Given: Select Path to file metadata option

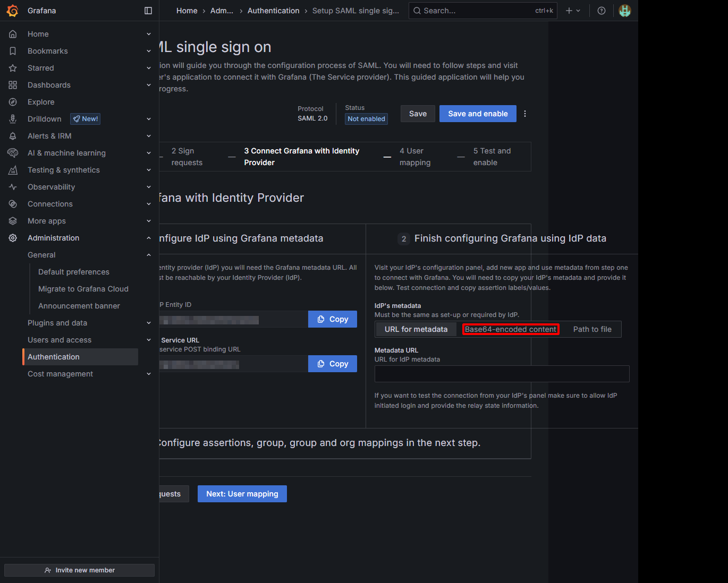Looking at the screenshot, I should click(592, 329).
